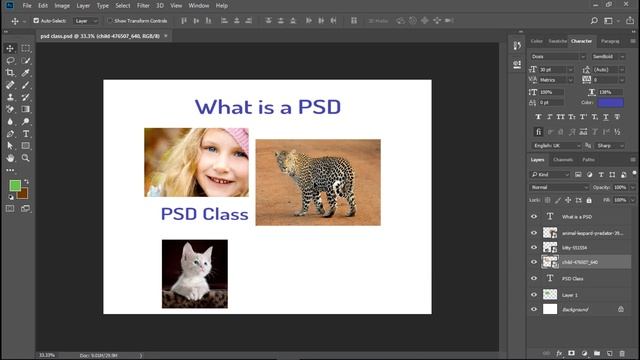Switch to the Paragraph tab

coord(610,41)
